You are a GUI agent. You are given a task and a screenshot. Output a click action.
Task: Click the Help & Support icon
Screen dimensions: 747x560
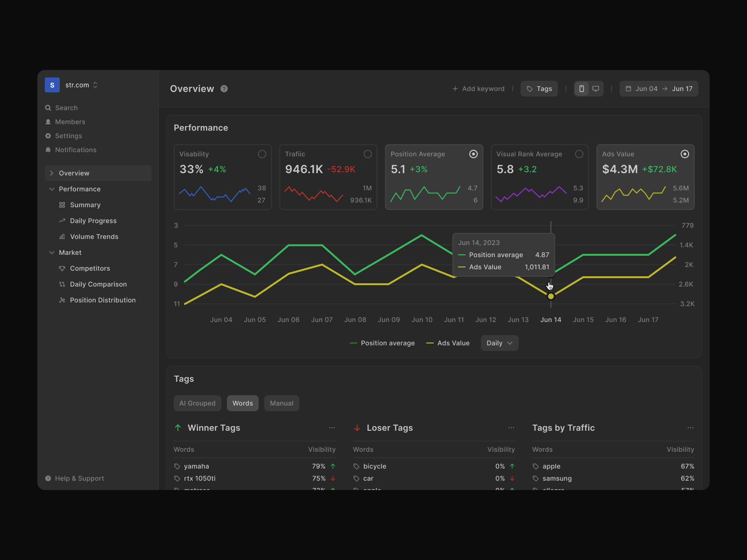pos(48,478)
